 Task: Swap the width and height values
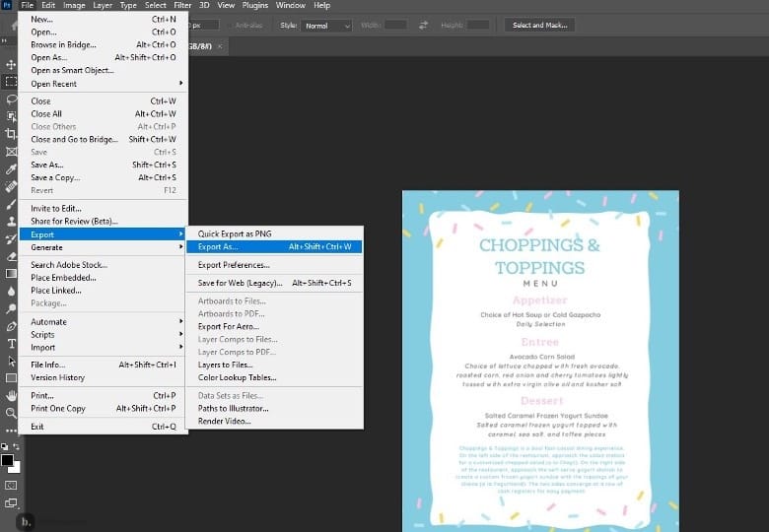coord(423,25)
